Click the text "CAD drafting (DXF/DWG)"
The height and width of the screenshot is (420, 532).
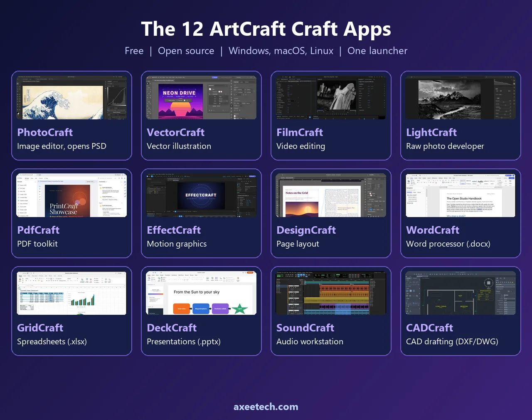[452, 341]
